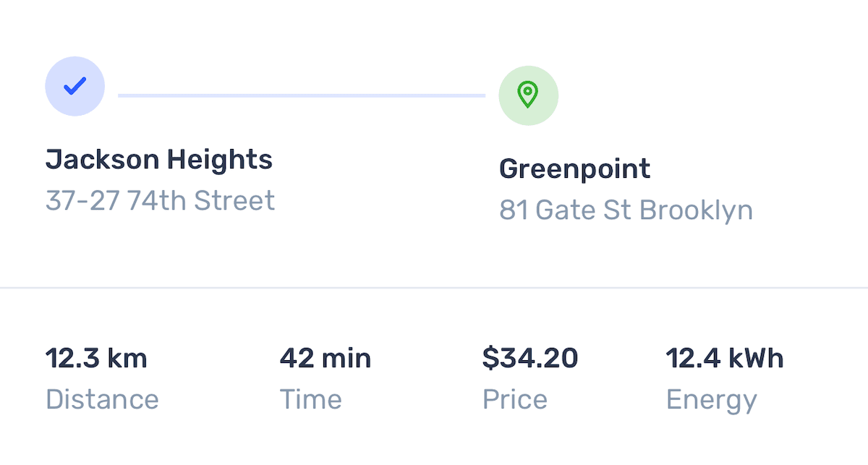Click the Distance label

102,399
